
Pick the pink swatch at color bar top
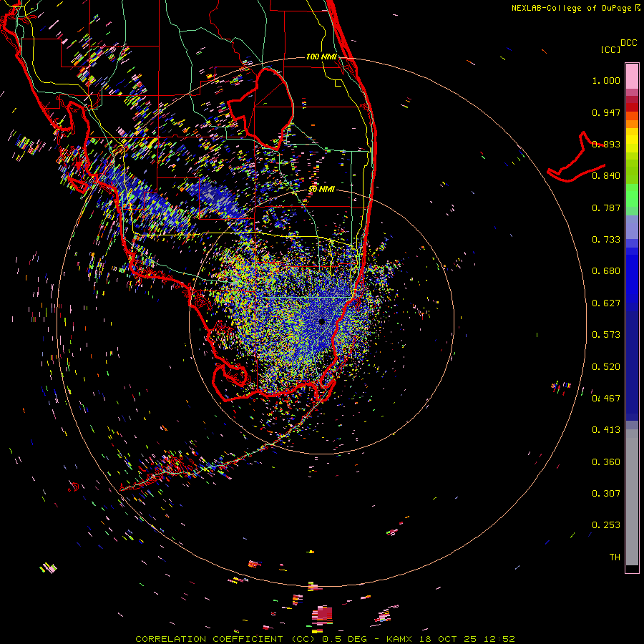click(x=632, y=77)
